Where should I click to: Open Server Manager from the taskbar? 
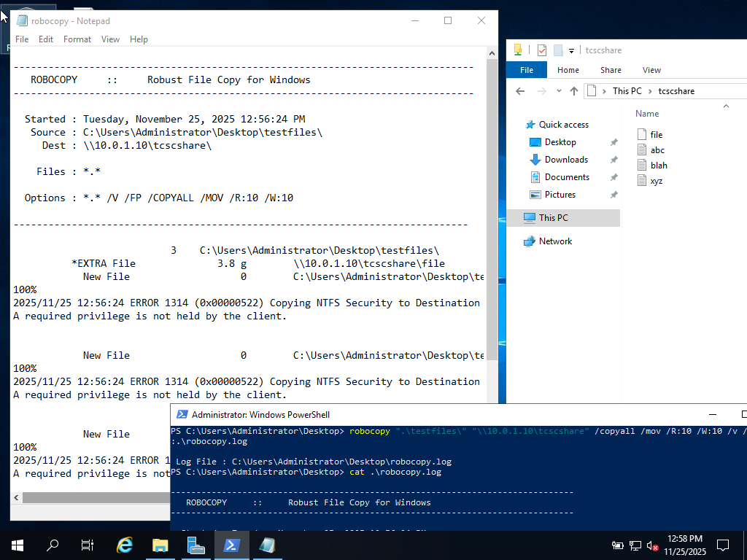click(196, 545)
